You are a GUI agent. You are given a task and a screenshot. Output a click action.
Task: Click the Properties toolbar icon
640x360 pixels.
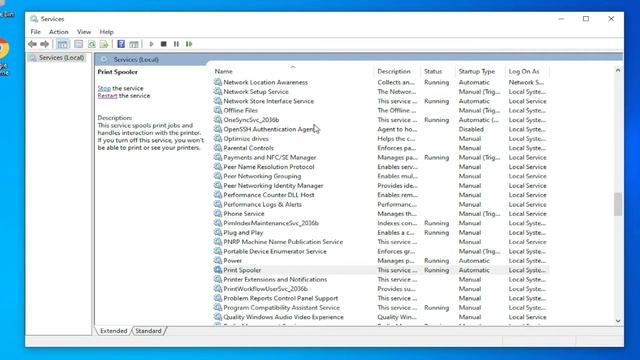tap(78, 44)
